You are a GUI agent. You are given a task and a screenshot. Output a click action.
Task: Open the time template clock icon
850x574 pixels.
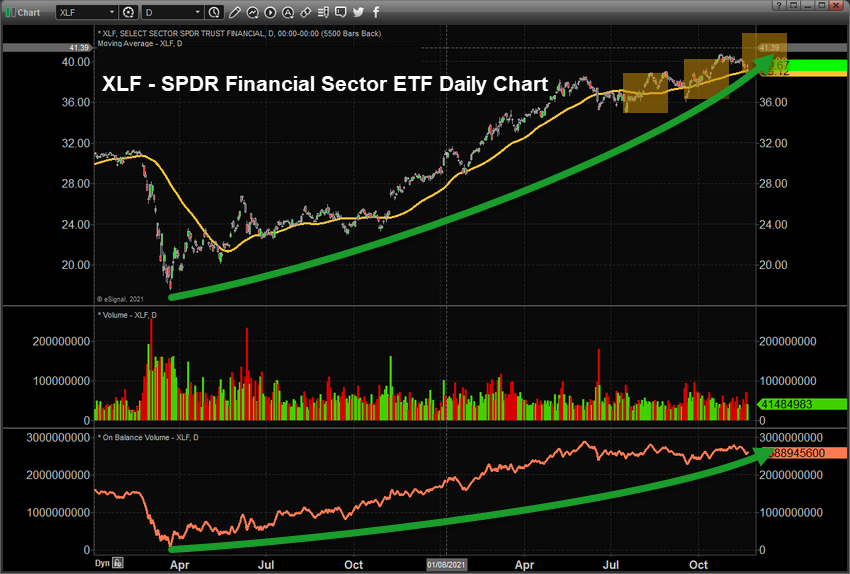[x=214, y=12]
